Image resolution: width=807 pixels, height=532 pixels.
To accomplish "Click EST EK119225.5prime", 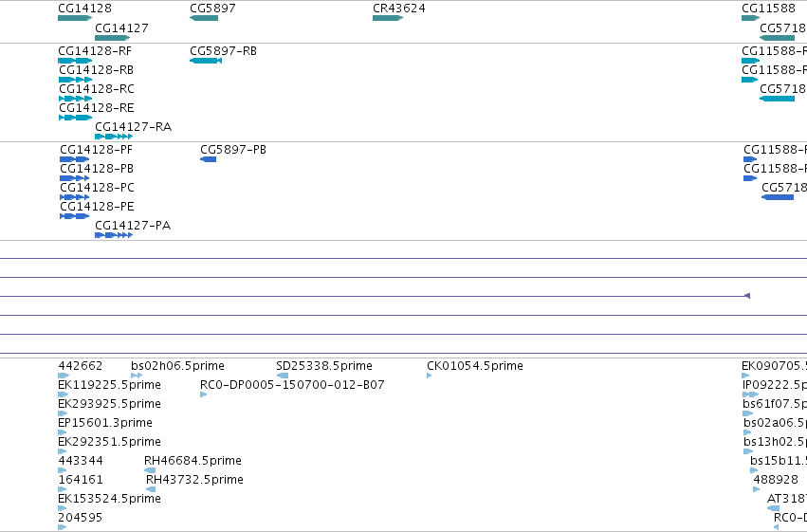I will coord(110,385).
